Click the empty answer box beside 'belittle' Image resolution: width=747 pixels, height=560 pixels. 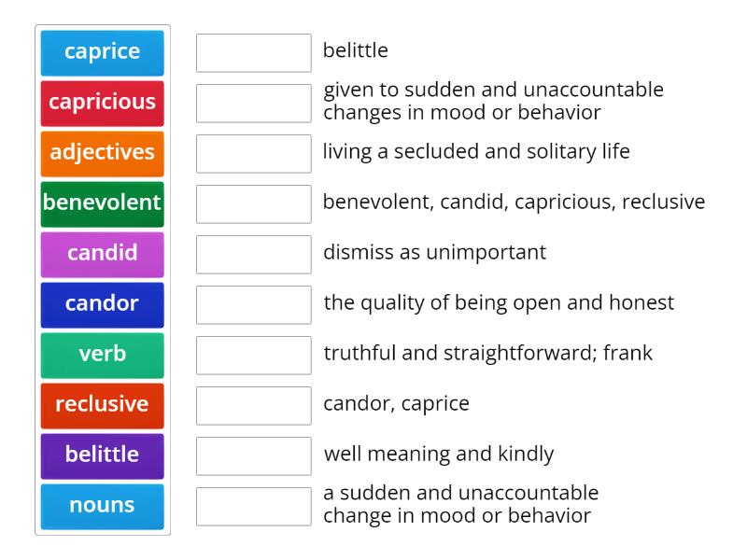254,53
